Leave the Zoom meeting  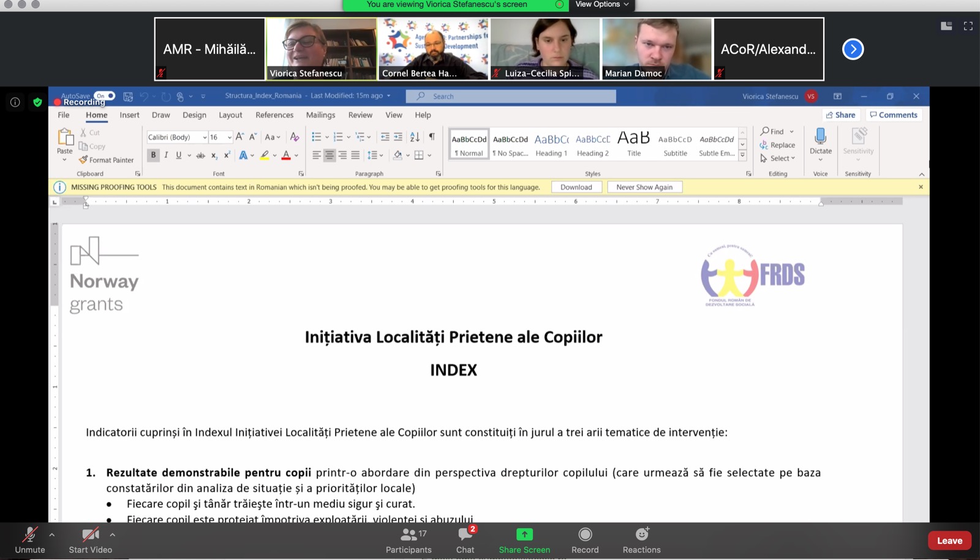tap(949, 540)
